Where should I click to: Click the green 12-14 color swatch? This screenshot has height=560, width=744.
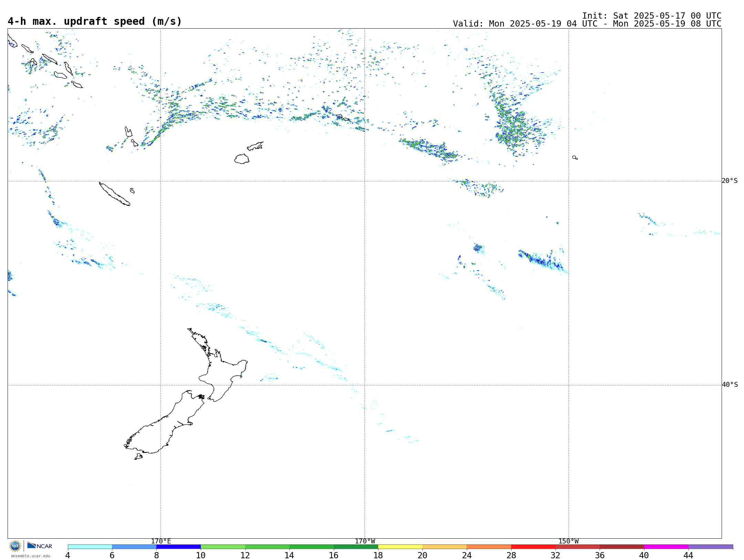tap(267, 547)
